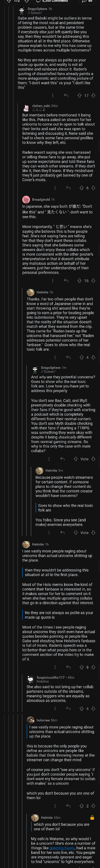The image size is (100, 868).
Task: Click riishan_saki's pink avatar
Action: click(26, 108)
